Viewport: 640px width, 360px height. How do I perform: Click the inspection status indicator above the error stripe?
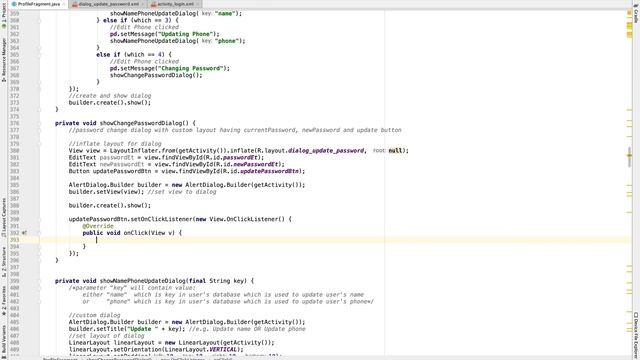pos(629,13)
